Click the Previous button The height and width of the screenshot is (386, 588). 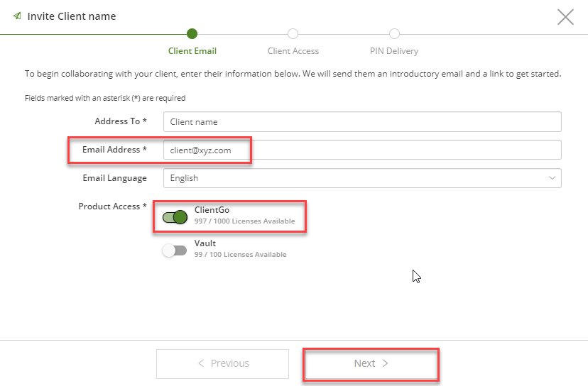tap(223, 364)
